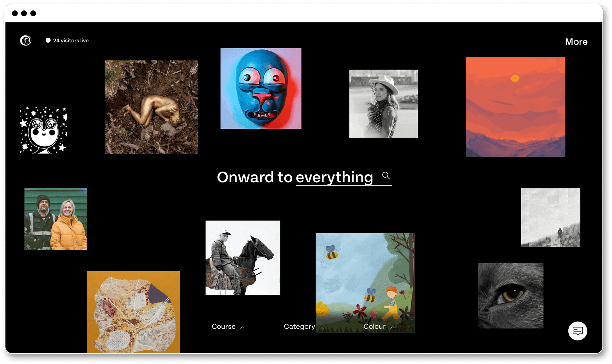The height and width of the screenshot is (364, 612).
Task: Open the animal eye close-up photo
Action: tap(511, 296)
